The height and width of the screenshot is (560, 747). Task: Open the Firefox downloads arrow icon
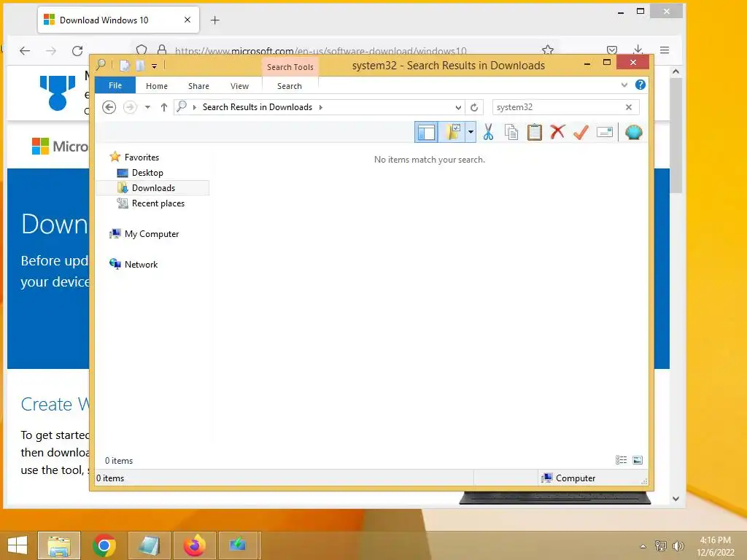tap(638, 50)
